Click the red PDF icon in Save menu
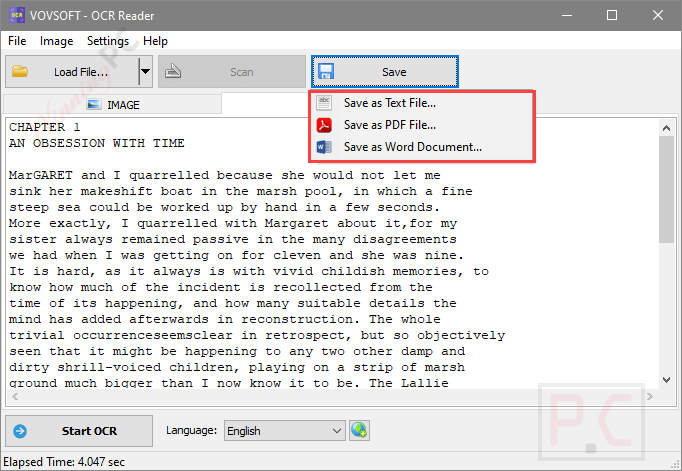Image resolution: width=682 pixels, height=471 pixels. coord(324,125)
